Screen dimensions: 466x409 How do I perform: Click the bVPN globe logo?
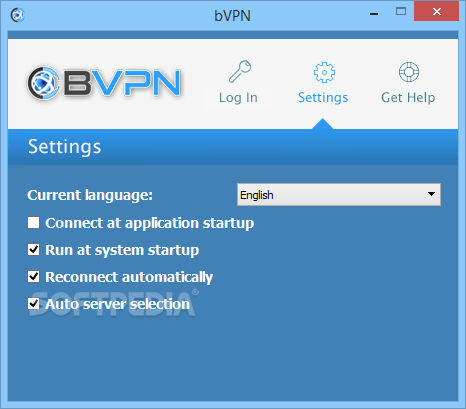point(44,83)
